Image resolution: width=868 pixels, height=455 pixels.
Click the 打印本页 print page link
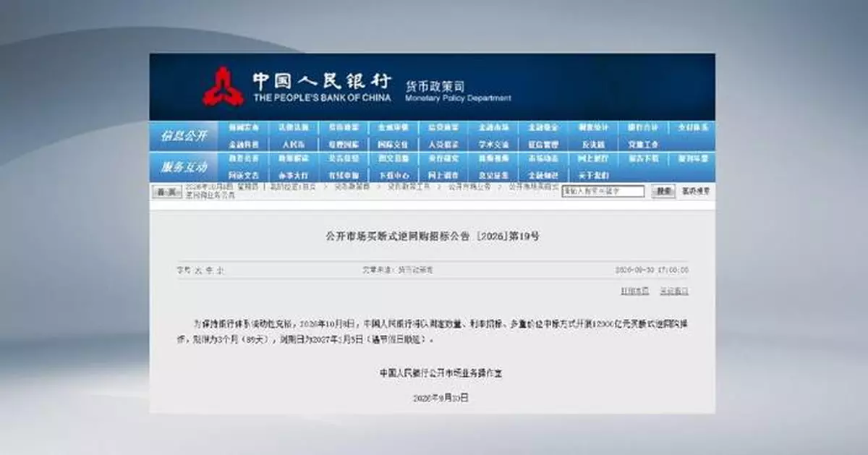coord(634,291)
